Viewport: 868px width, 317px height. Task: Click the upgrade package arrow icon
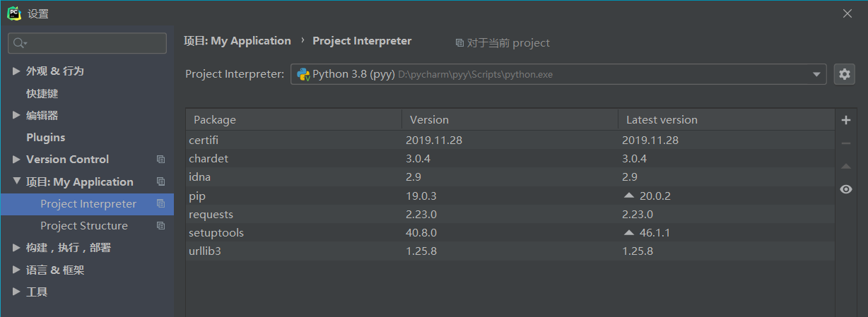point(845,167)
